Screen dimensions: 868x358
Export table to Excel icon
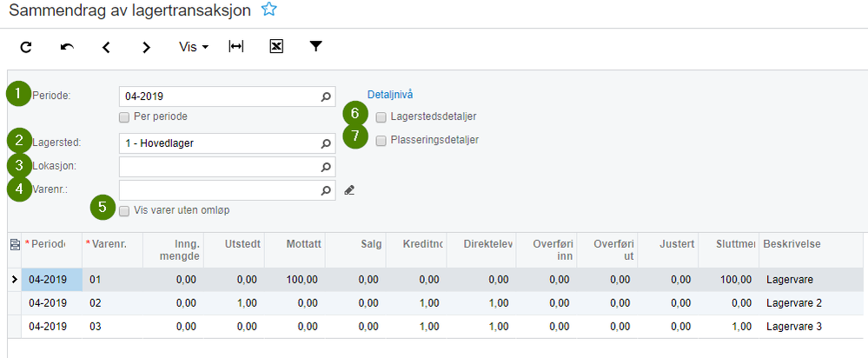276,47
